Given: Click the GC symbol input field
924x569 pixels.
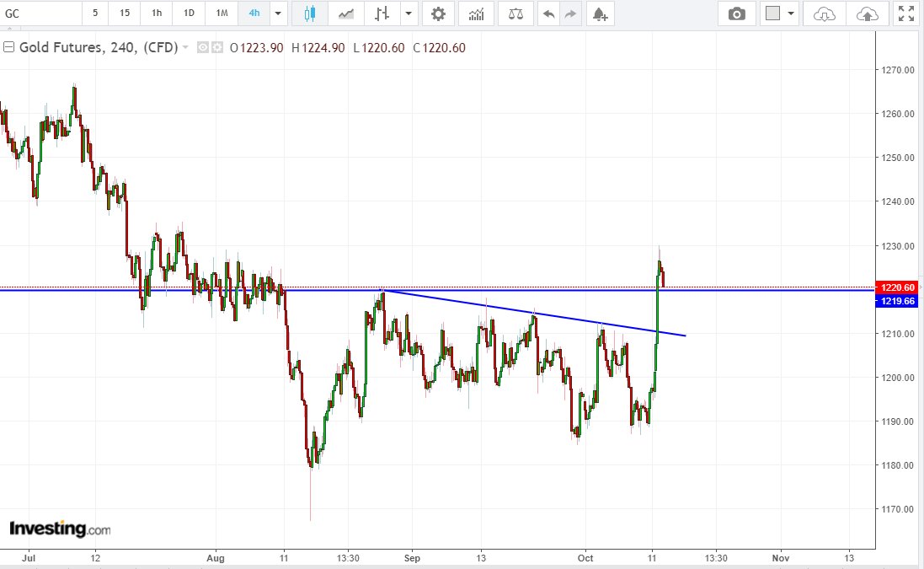Looking at the screenshot, I should (x=40, y=13).
